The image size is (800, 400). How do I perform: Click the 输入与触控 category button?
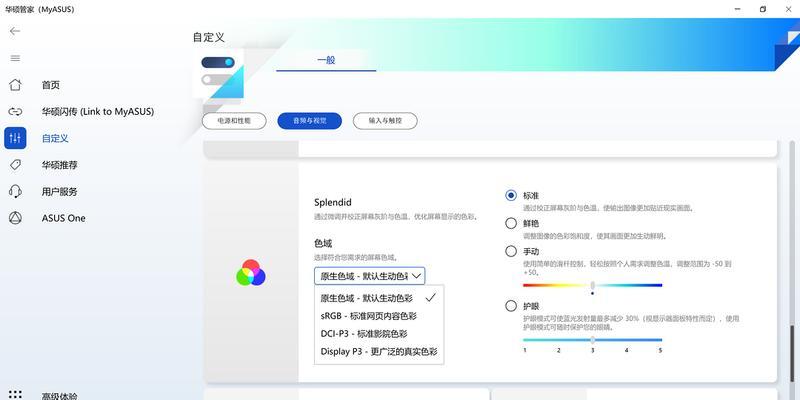(x=385, y=121)
